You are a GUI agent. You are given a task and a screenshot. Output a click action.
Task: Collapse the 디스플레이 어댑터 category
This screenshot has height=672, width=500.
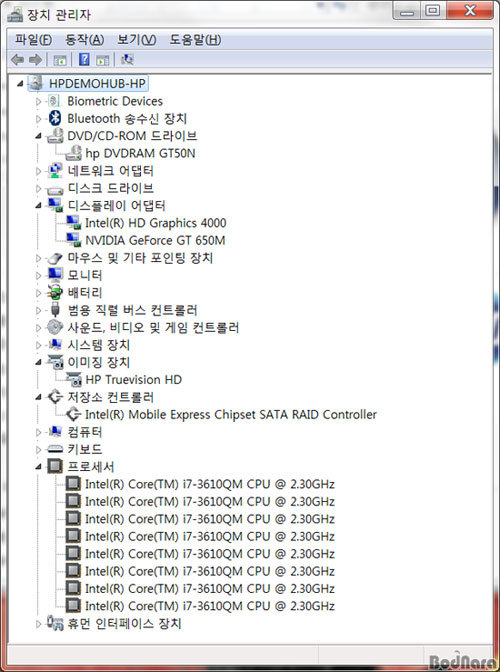pyautogui.click(x=38, y=206)
